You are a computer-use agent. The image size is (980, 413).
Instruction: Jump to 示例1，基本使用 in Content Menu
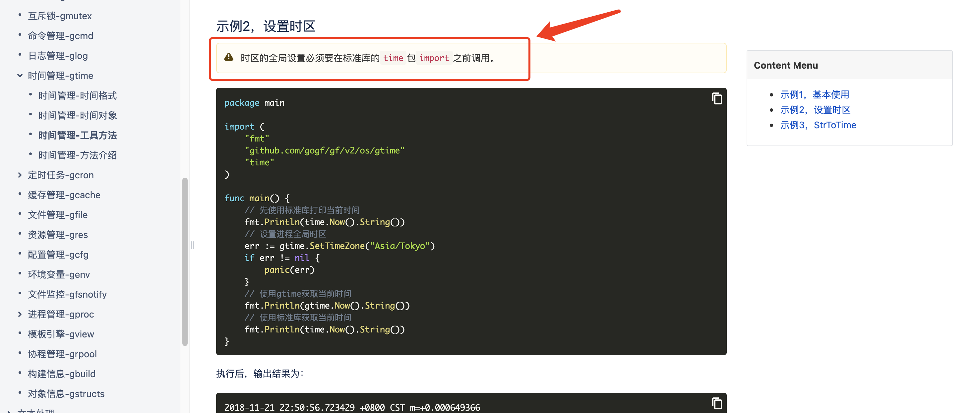815,94
